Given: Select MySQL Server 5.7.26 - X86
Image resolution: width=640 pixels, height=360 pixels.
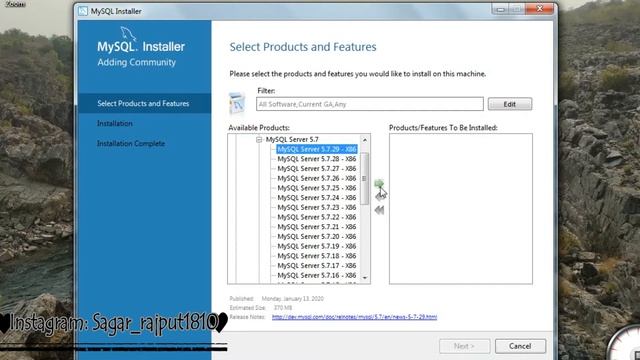Looking at the screenshot, I should click(x=317, y=178).
